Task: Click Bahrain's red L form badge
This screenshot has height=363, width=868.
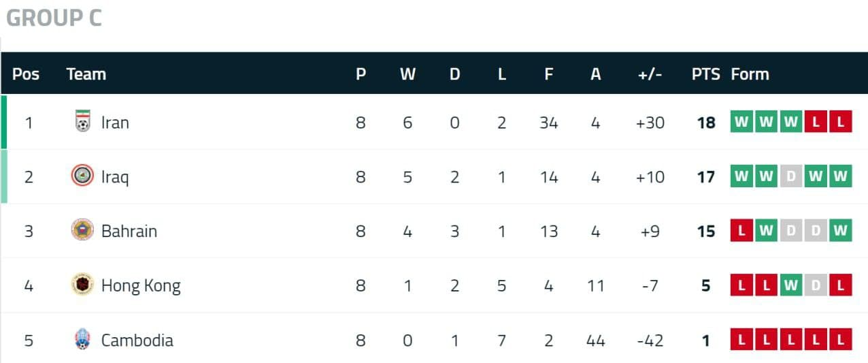Action: pos(741,231)
